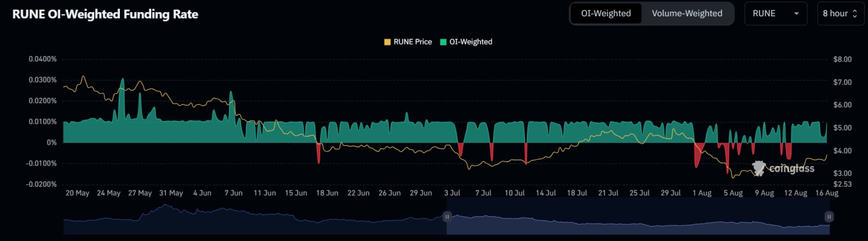Click the 22 Jun date label

coord(359,193)
